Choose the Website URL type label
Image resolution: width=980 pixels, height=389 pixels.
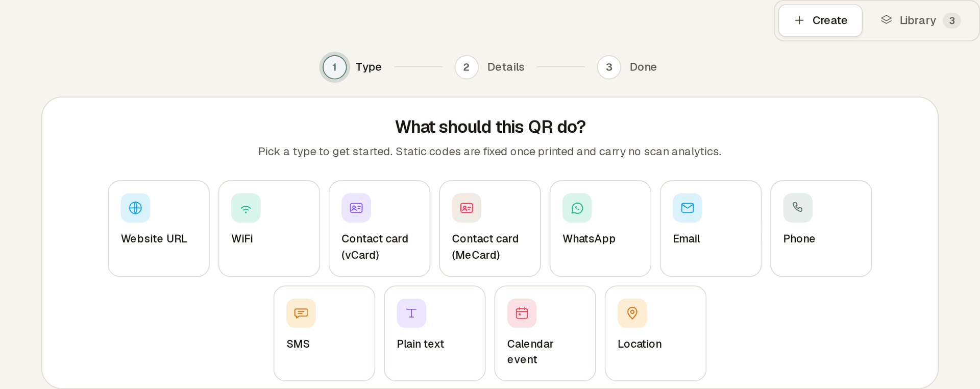pos(154,239)
